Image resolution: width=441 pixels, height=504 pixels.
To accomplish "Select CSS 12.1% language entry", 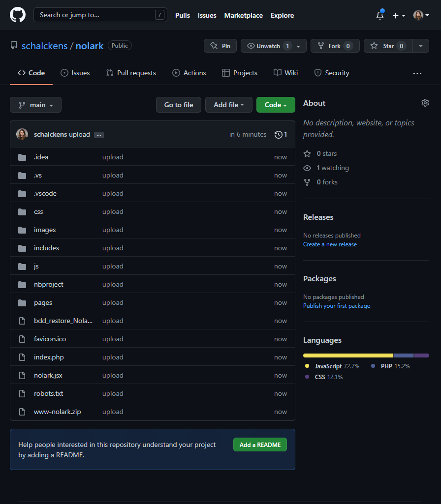I will pyautogui.click(x=323, y=377).
